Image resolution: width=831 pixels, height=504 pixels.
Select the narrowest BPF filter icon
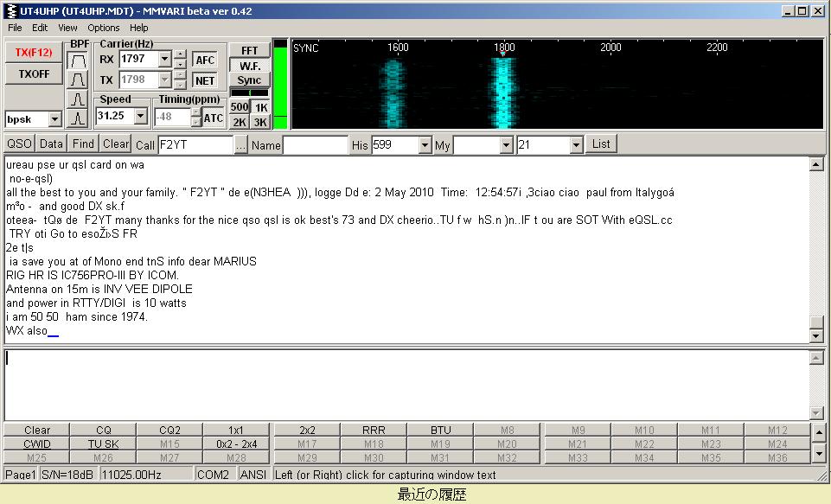click(x=78, y=118)
